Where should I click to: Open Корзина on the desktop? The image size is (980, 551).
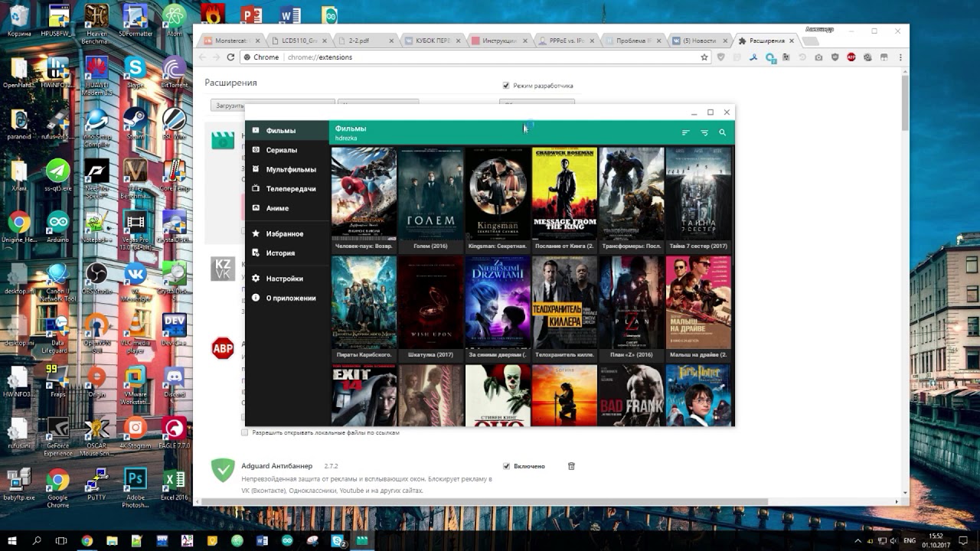[18, 21]
